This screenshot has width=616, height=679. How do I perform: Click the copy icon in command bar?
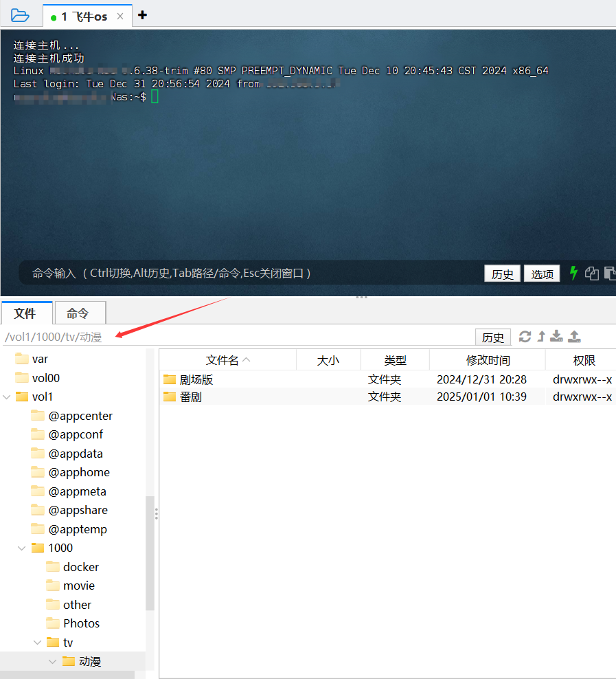[592, 274]
